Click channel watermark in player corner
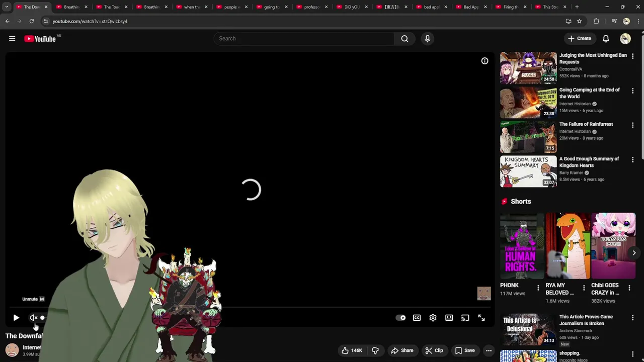This screenshot has width=644, height=362. point(484,293)
